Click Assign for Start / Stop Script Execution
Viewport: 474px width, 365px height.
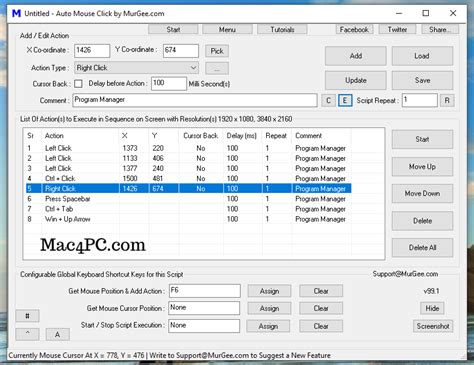click(x=268, y=326)
